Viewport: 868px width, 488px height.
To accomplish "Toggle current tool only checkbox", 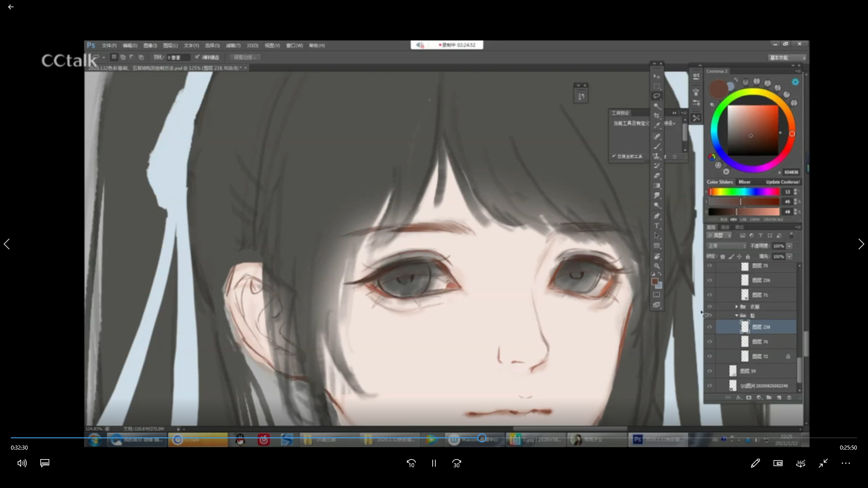I will (614, 156).
